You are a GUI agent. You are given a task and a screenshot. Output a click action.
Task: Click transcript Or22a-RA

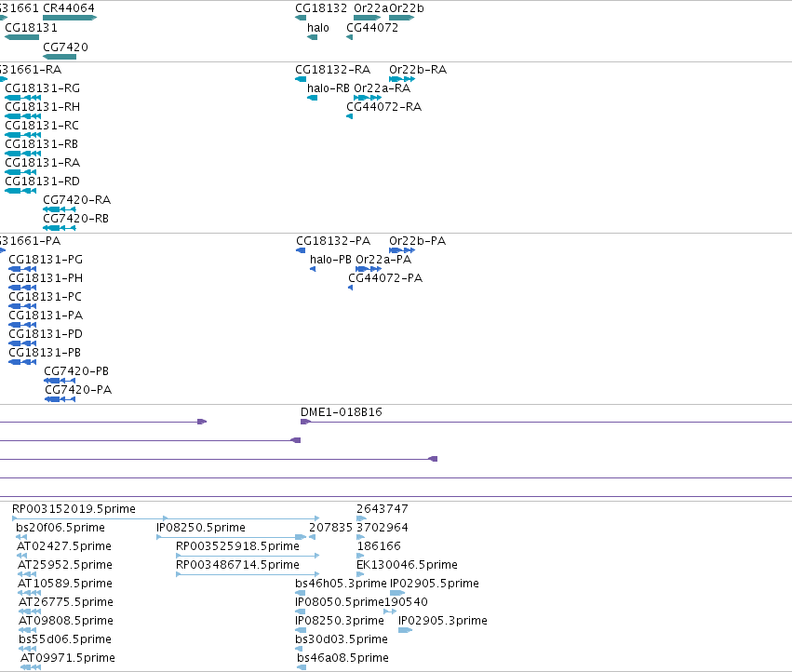(x=382, y=87)
